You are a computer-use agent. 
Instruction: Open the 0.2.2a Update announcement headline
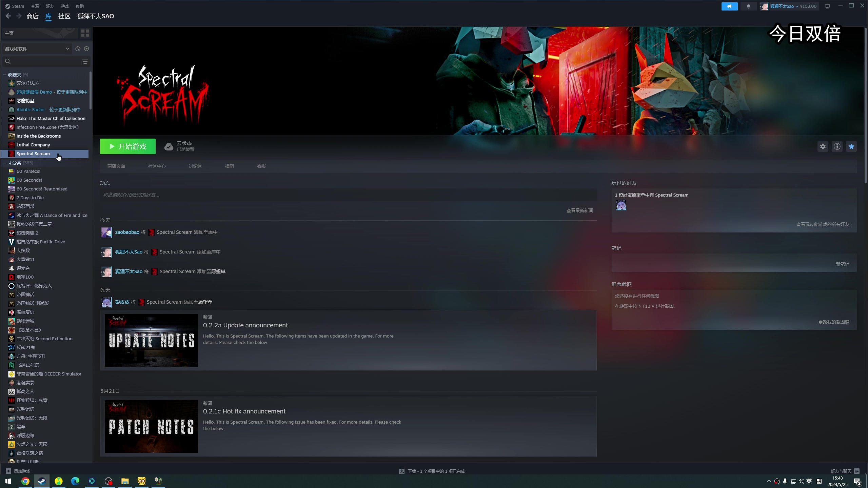click(x=245, y=325)
